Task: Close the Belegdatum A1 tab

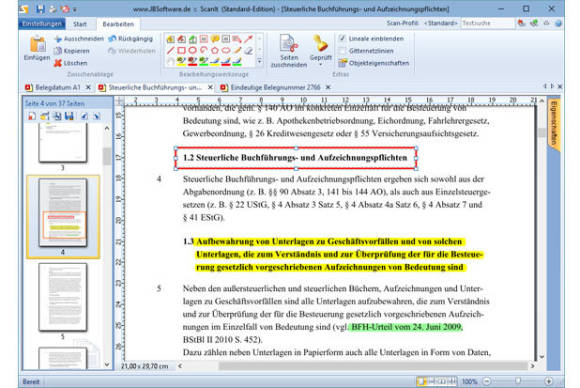Action: (88, 88)
